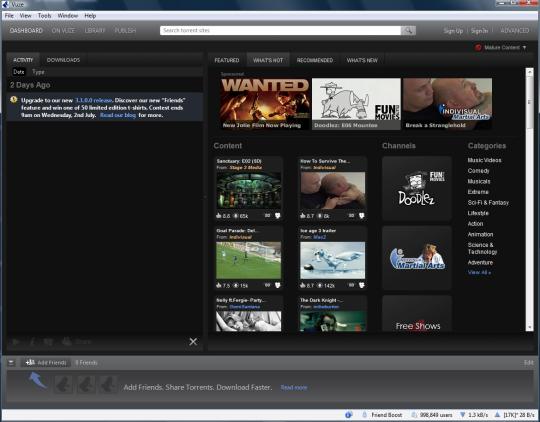This screenshot has width=540, height=422.
Task: Open the Publish section
Action: [x=125, y=30]
